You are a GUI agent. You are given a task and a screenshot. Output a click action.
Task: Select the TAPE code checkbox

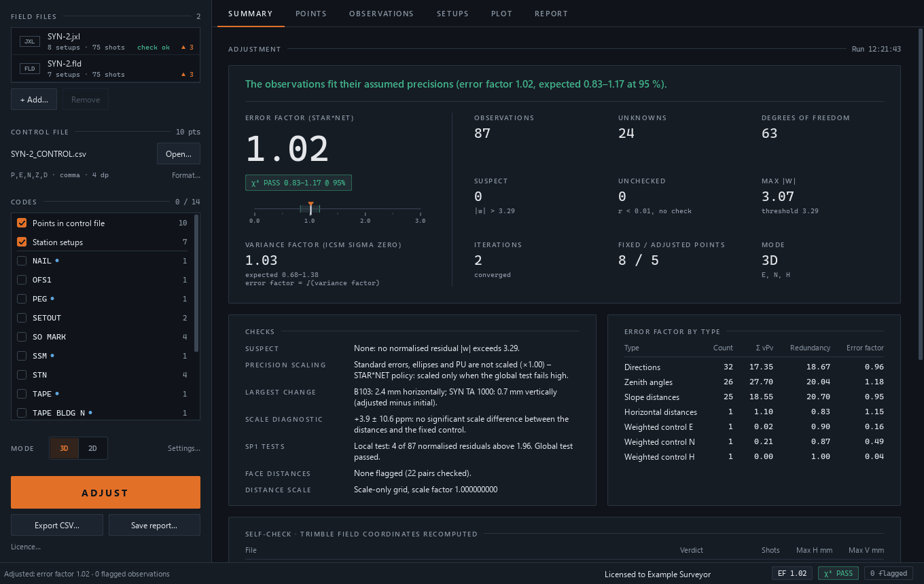[22, 394]
